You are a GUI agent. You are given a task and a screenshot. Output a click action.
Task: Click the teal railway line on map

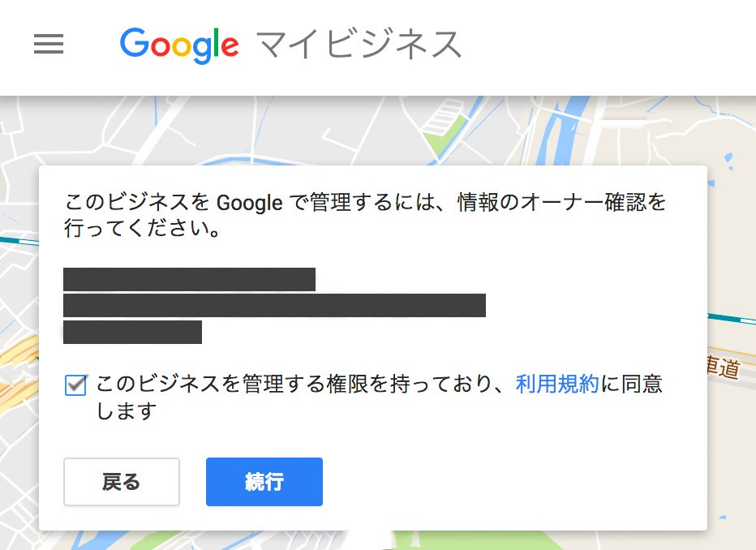click(732, 319)
